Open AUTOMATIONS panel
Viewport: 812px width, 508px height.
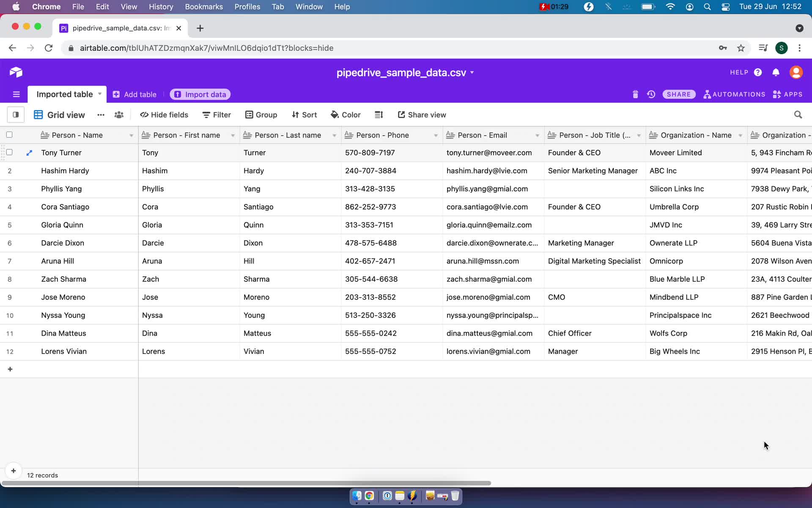(735, 94)
